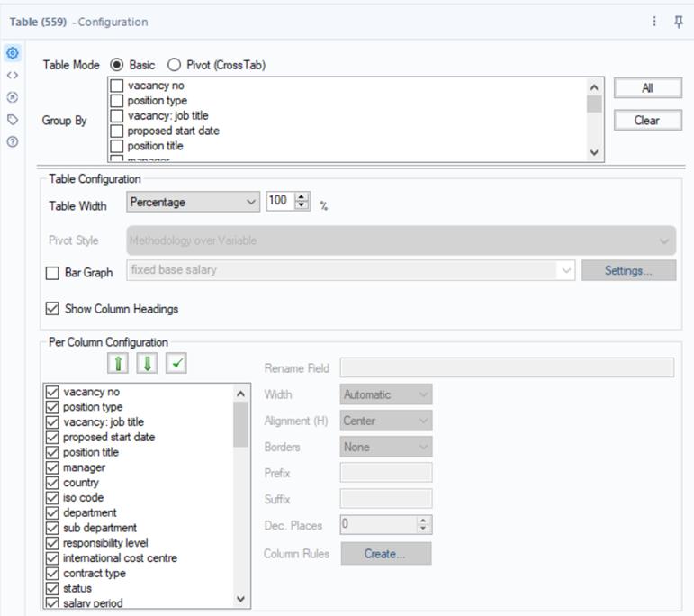The image size is (694, 616).
Task: Check 'position type' in Group By list
Action: tap(117, 101)
